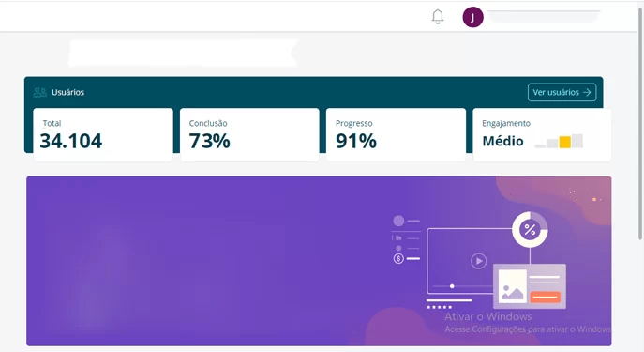Open the notifications bell
The width and height of the screenshot is (644, 352).
click(x=438, y=17)
